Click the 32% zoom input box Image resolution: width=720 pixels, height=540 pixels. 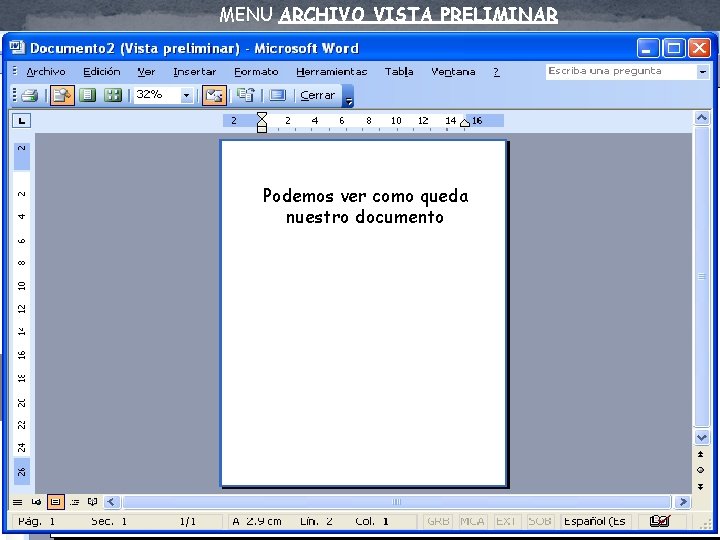157,95
